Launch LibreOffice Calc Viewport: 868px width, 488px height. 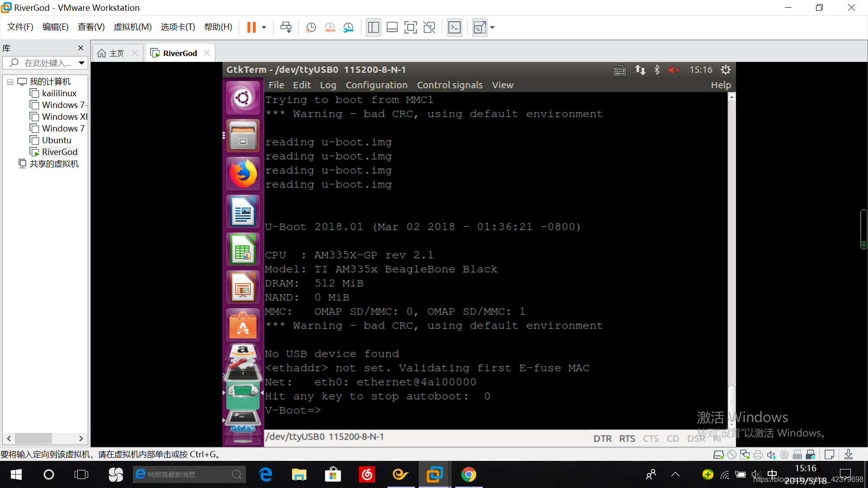pos(243,249)
